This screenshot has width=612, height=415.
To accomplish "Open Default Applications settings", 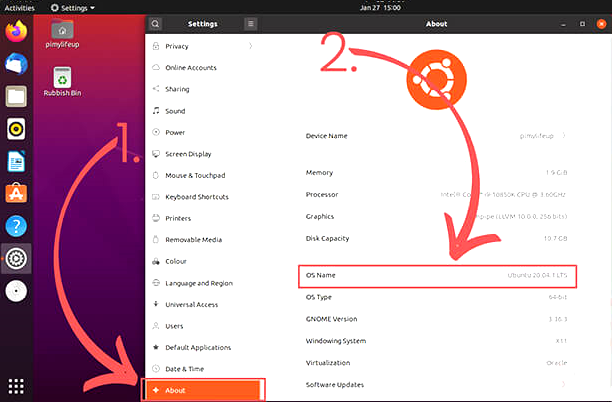I will (x=202, y=347).
